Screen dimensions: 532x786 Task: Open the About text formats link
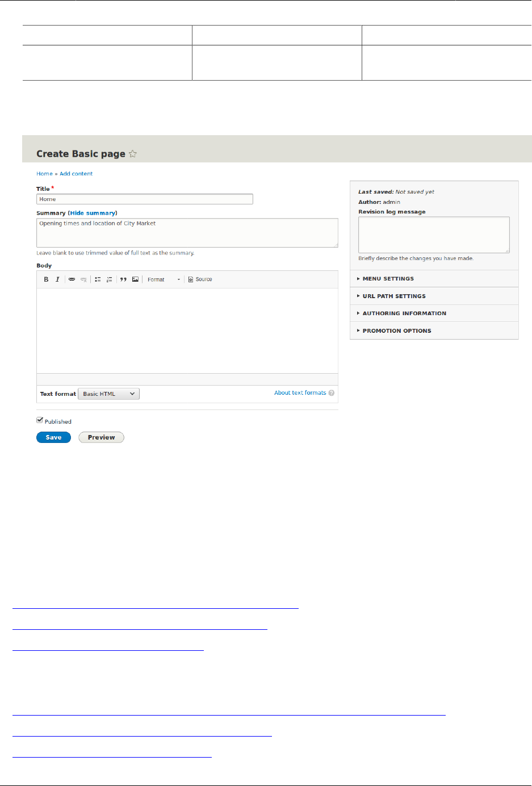pyautogui.click(x=300, y=393)
